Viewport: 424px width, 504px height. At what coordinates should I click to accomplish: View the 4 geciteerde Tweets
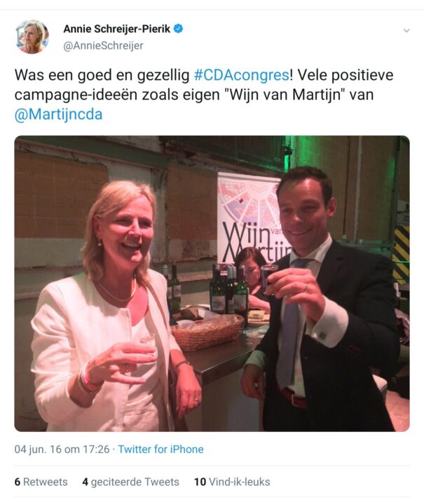pyautogui.click(x=130, y=482)
